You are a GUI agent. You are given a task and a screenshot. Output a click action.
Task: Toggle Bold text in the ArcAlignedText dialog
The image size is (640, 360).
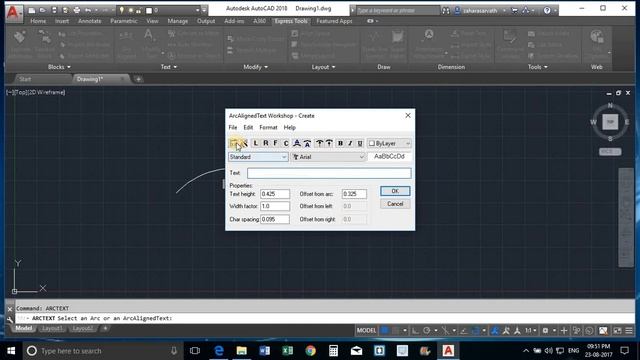pos(340,143)
